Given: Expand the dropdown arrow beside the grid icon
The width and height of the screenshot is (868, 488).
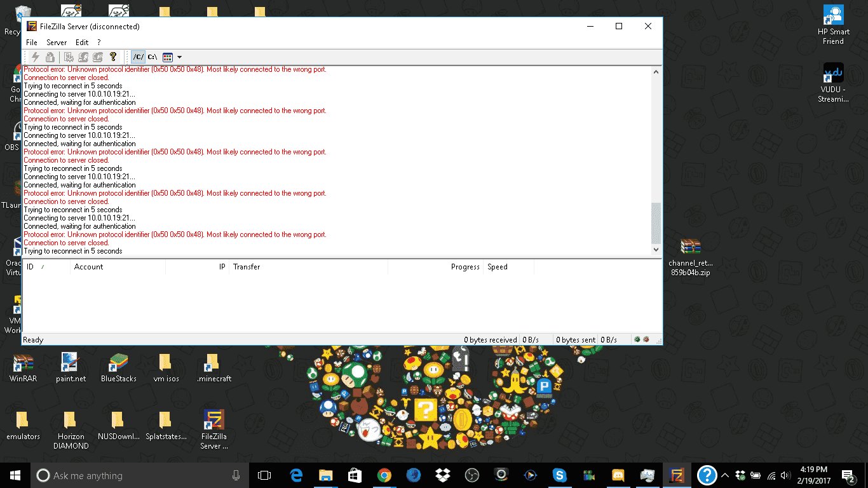Looking at the screenshot, I should 179,57.
